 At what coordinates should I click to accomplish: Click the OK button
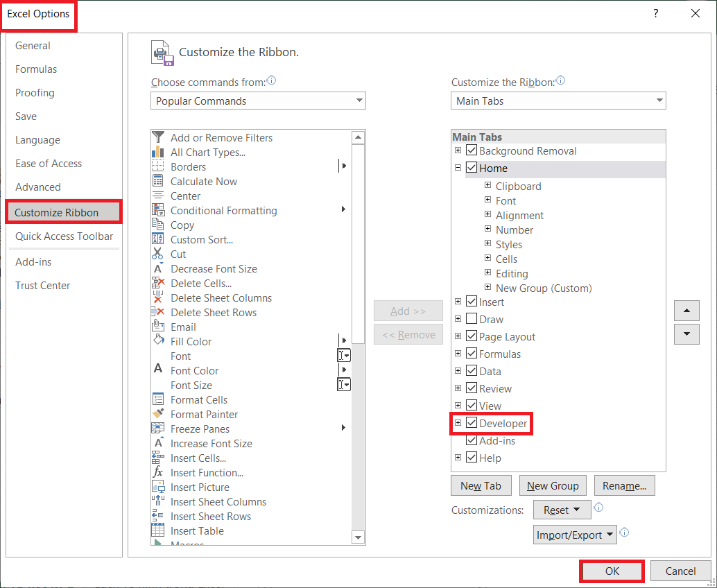[612, 571]
